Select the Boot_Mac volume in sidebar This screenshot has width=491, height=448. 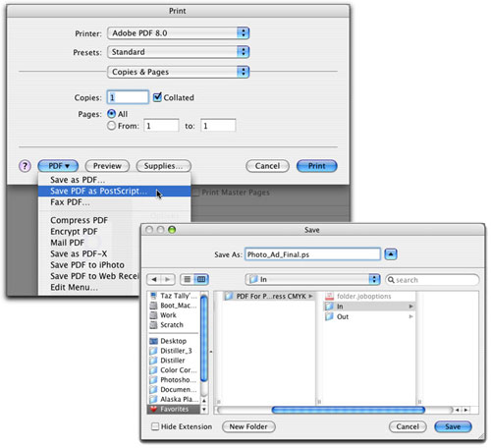[x=174, y=306]
